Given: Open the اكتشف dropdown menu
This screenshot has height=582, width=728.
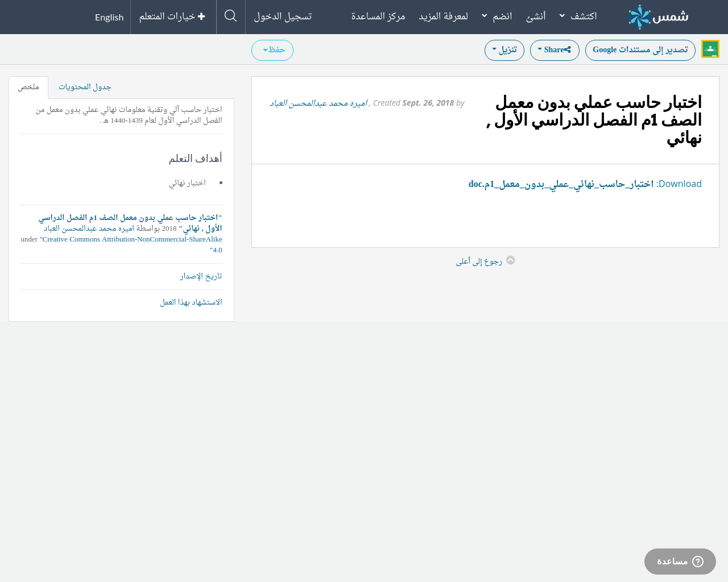Looking at the screenshot, I should click(578, 16).
